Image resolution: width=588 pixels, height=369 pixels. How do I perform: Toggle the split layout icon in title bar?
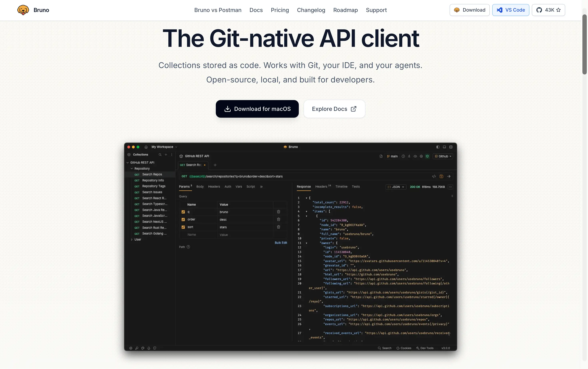tap(451, 147)
